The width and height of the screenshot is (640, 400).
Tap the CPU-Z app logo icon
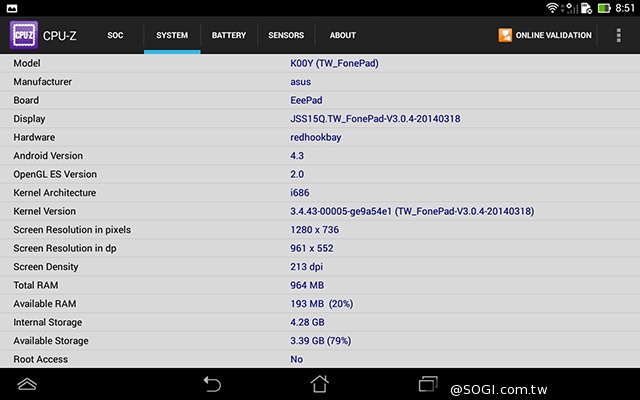click(x=24, y=35)
